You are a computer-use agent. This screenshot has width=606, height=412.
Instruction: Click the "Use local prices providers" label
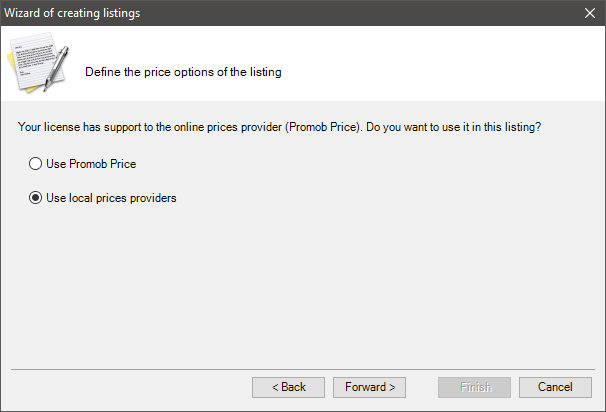111,198
